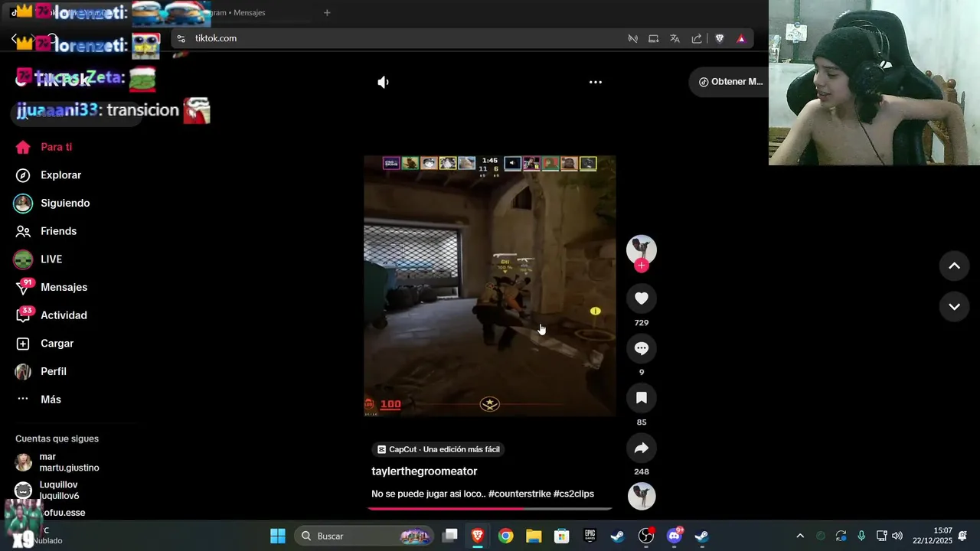The width and height of the screenshot is (980, 551).
Task: Mute the video with the speaker icon
Action: (x=383, y=82)
